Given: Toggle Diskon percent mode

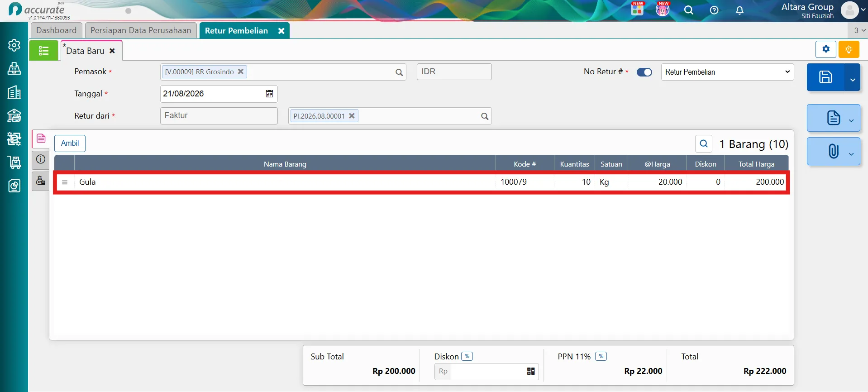Looking at the screenshot, I should click(x=467, y=356).
